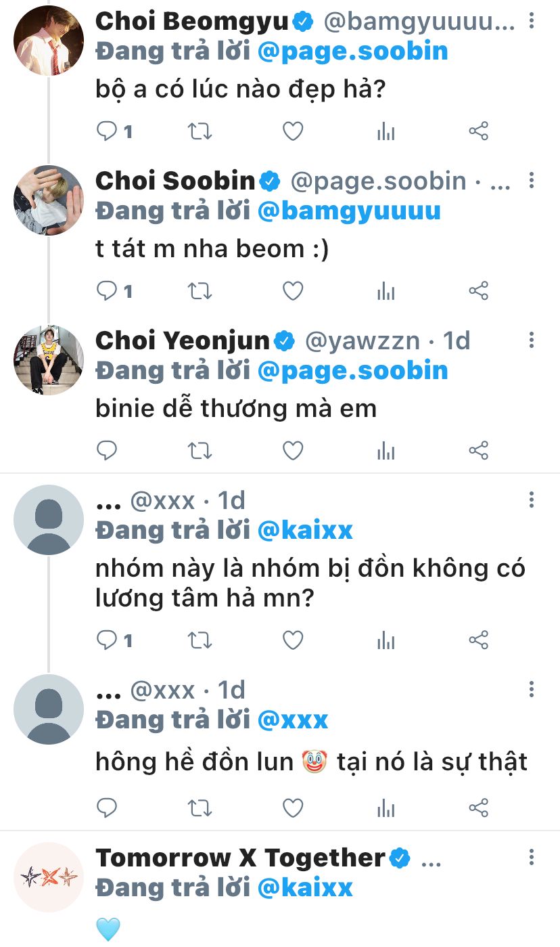This screenshot has height=947, width=560.
Task: Like Choi Soobin's "t tát m nha beom" tweet
Action: [292, 291]
